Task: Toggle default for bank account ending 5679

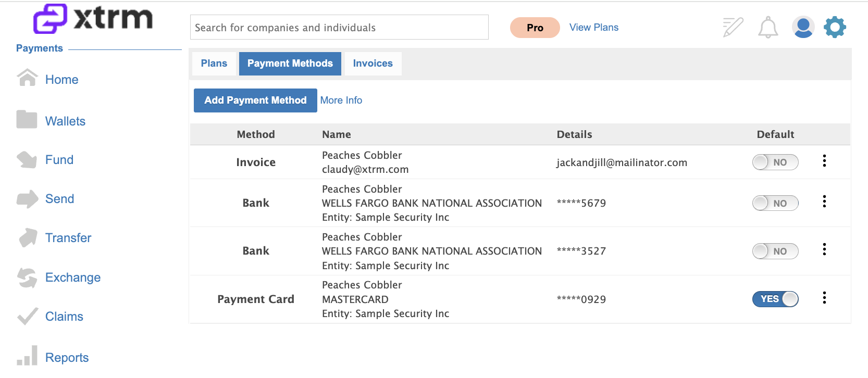Action: (x=775, y=203)
